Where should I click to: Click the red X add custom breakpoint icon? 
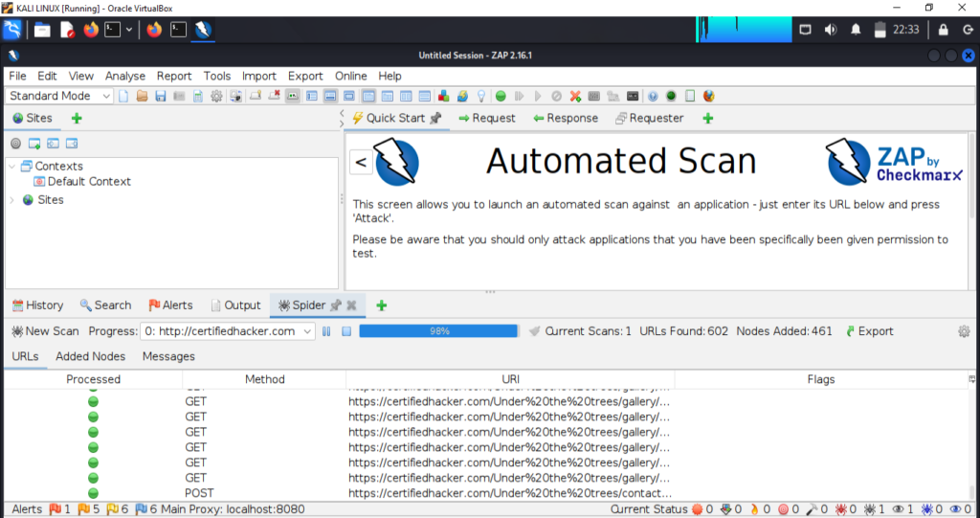[x=575, y=97]
